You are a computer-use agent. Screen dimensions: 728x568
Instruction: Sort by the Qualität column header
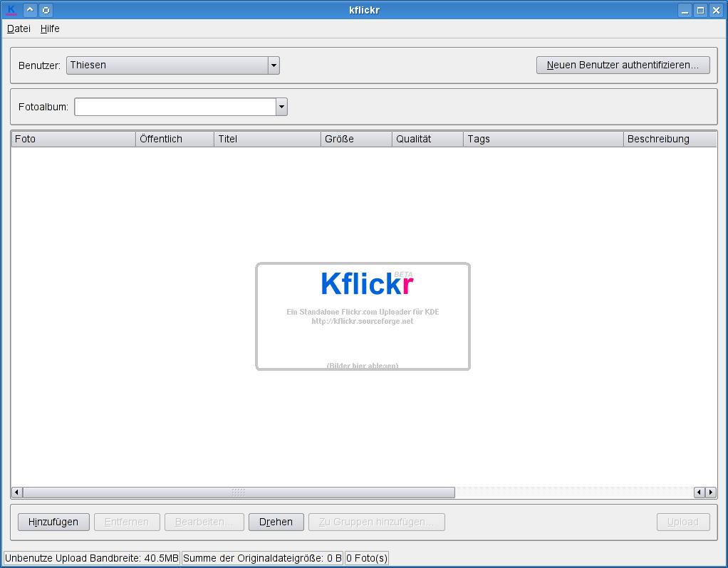[x=427, y=139]
